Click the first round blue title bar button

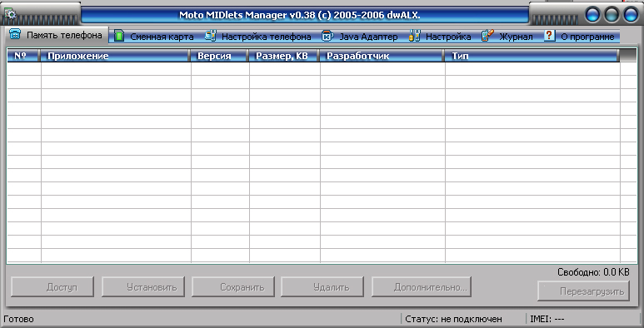593,15
